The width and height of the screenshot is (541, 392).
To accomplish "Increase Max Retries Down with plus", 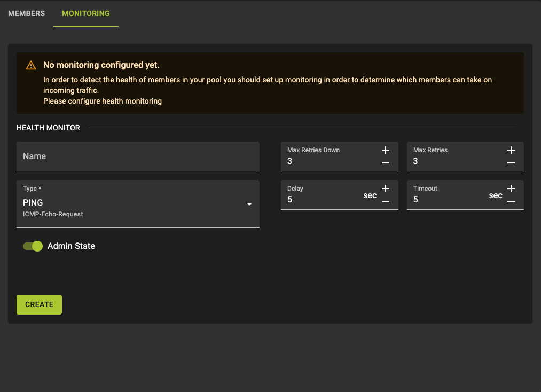I will pyautogui.click(x=386, y=150).
